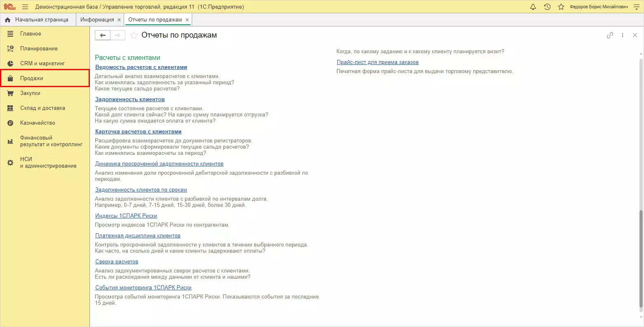Close the Отчеты по продажам form
Viewport: 644px width, 327px height.
(x=635, y=36)
